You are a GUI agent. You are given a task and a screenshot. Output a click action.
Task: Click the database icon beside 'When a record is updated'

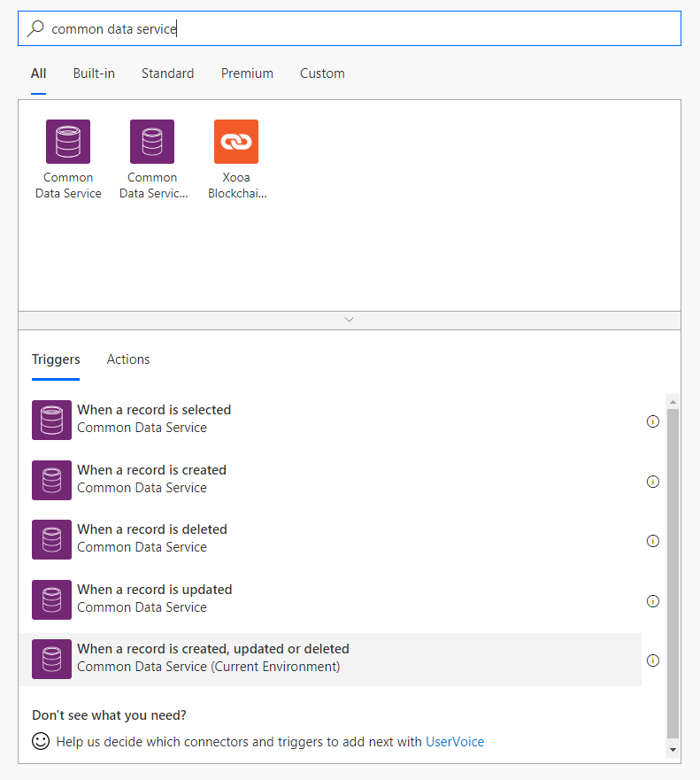pyautogui.click(x=51, y=599)
